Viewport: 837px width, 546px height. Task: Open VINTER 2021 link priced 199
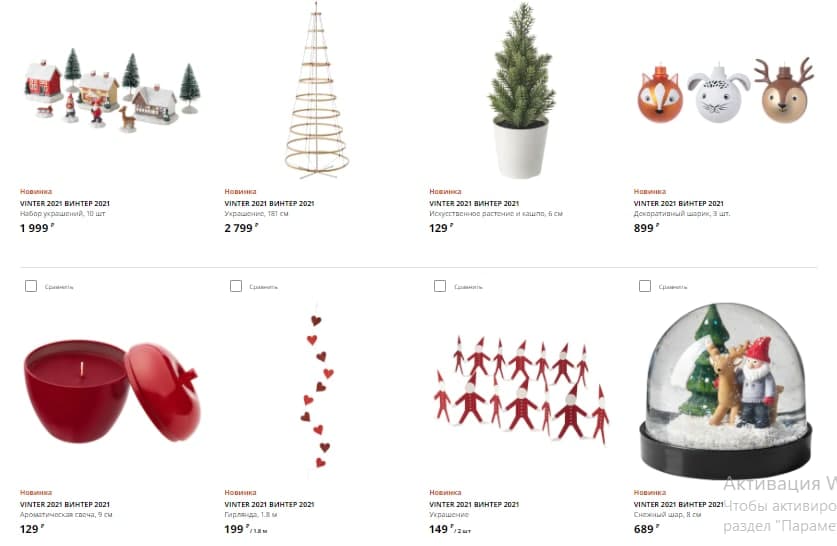pos(270,504)
